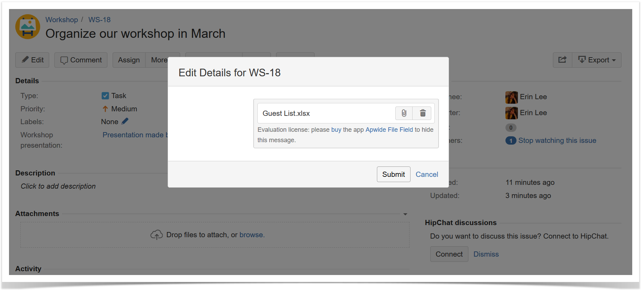This screenshot has height=292, width=644.
Task: Click the Task type icon
Action: [105, 96]
